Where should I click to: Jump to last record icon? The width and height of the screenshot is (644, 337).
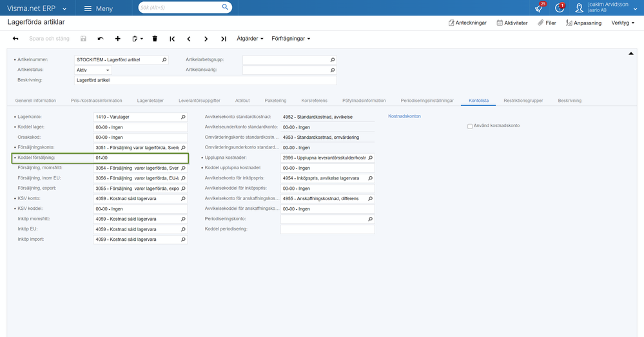[223, 39]
